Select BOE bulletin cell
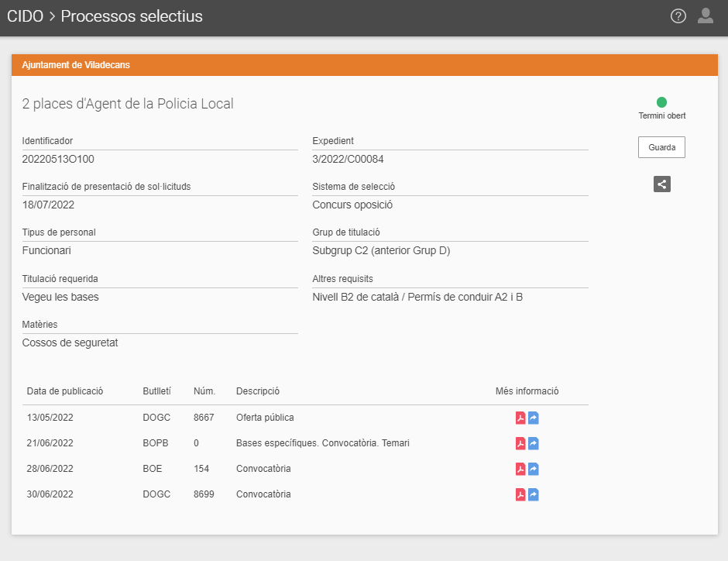The image size is (728, 561). (153, 469)
